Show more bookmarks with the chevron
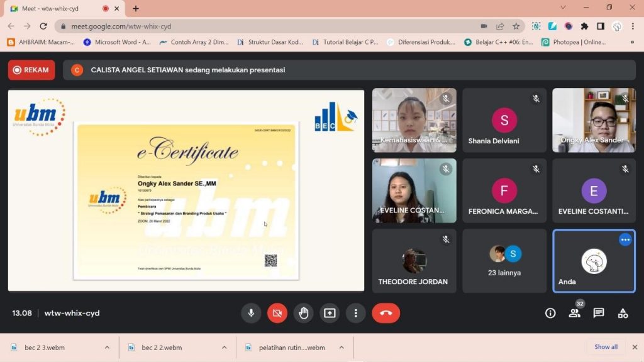 (x=632, y=42)
